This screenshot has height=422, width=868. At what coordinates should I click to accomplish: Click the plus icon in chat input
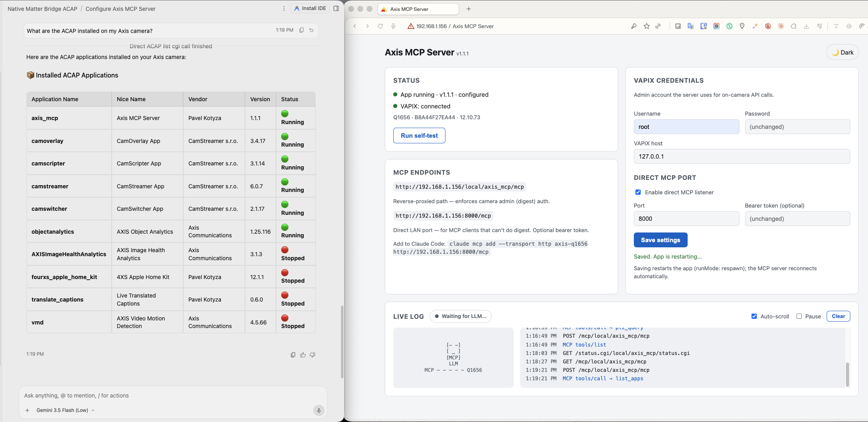pyautogui.click(x=27, y=410)
